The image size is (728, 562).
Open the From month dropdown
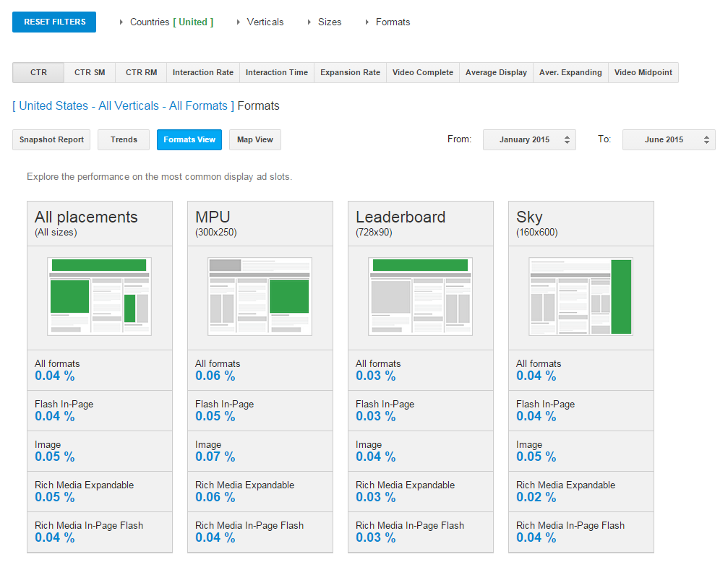(529, 140)
